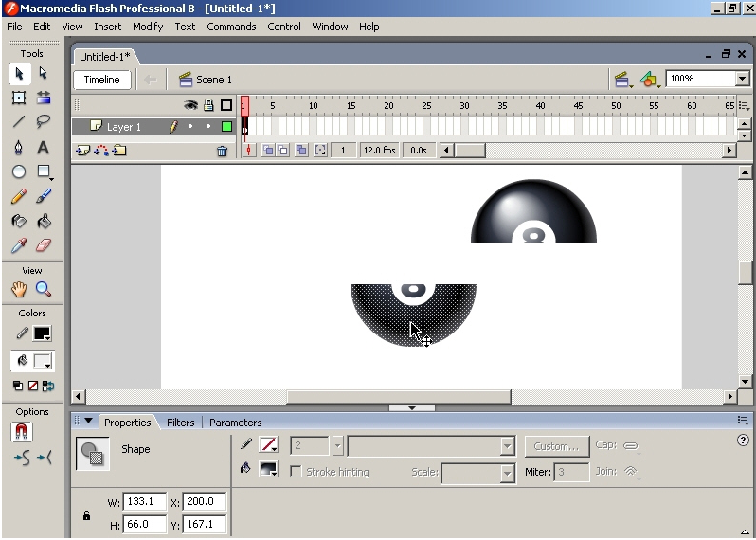This screenshot has height=540, width=756.
Task: Select the Free Transform tool
Action: coord(19,98)
